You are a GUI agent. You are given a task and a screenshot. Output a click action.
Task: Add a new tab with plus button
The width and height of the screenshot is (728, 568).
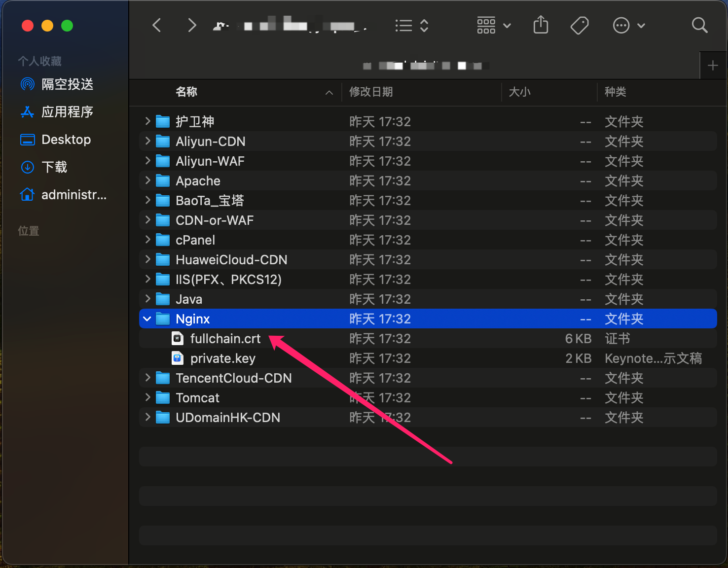[712, 66]
